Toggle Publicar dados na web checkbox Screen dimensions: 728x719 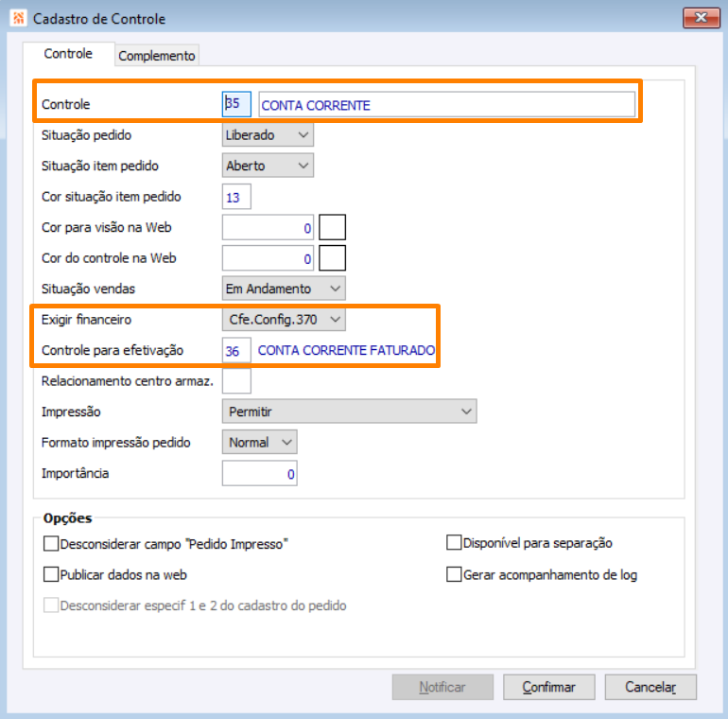click(51, 574)
